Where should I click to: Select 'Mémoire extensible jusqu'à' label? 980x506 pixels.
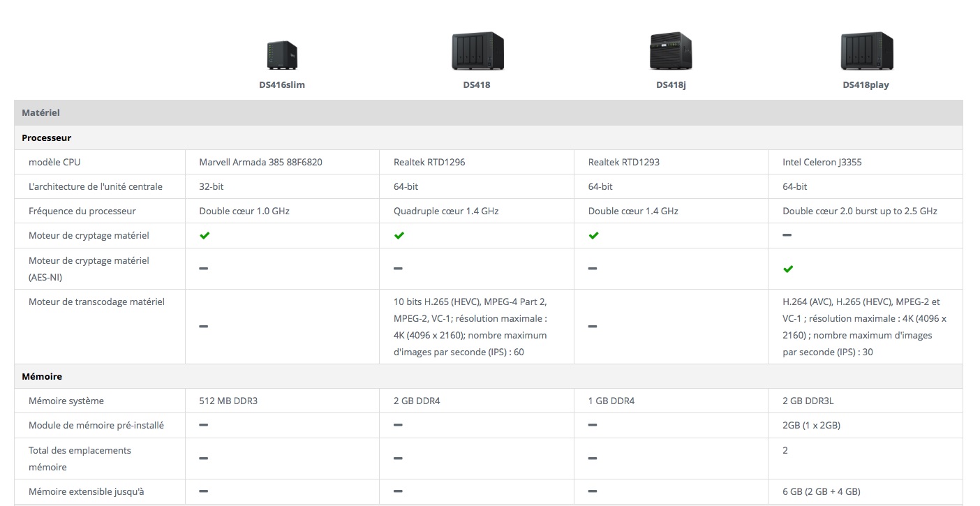86,491
